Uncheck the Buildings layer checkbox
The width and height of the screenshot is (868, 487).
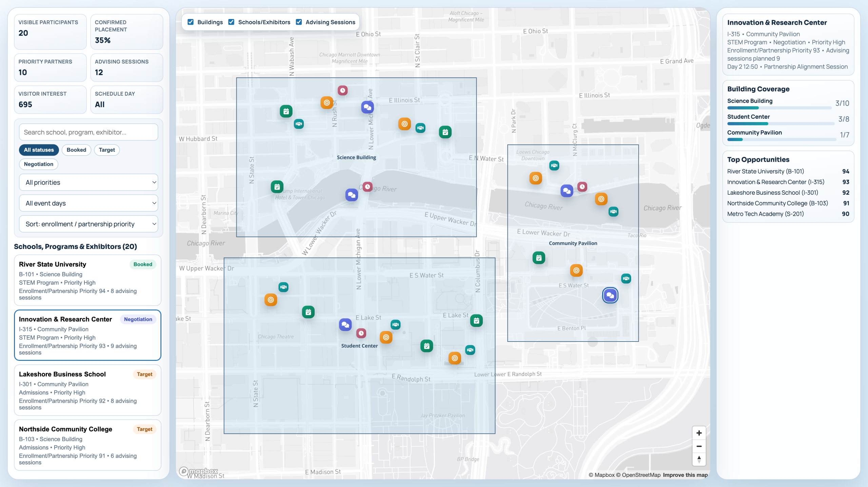[191, 22]
